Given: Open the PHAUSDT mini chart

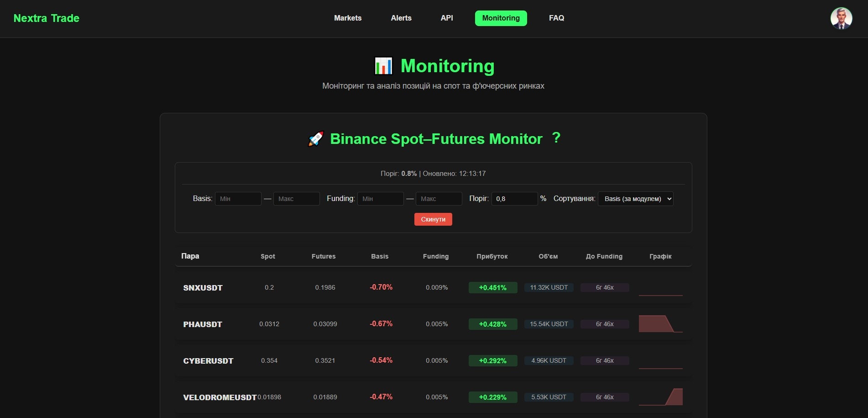Looking at the screenshot, I should coord(661,324).
